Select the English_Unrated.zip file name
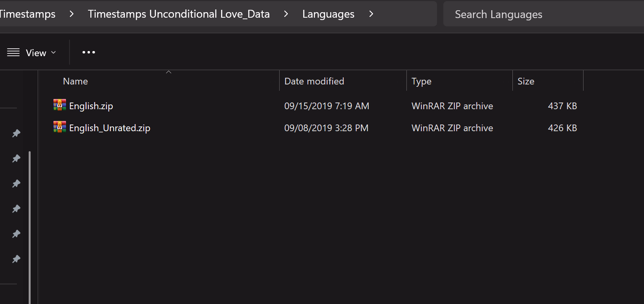Image resolution: width=644 pixels, height=304 pixels. (x=110, y=128)
